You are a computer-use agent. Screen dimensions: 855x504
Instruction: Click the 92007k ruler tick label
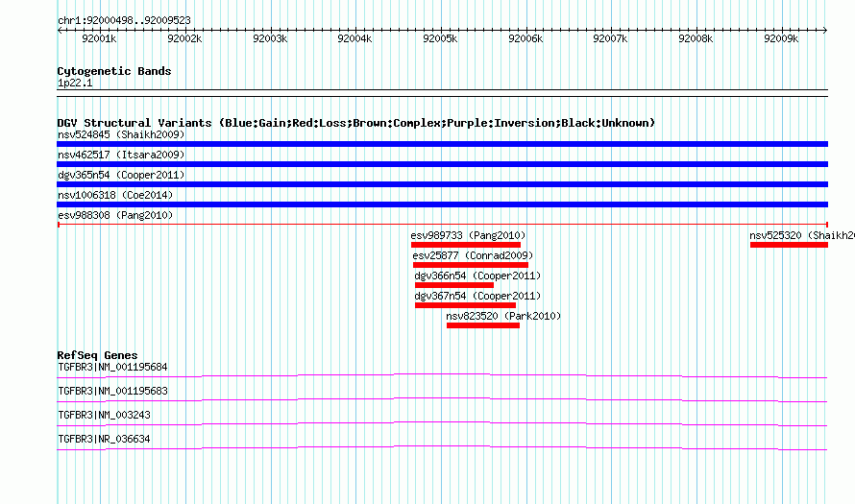(x=610, y=38)
